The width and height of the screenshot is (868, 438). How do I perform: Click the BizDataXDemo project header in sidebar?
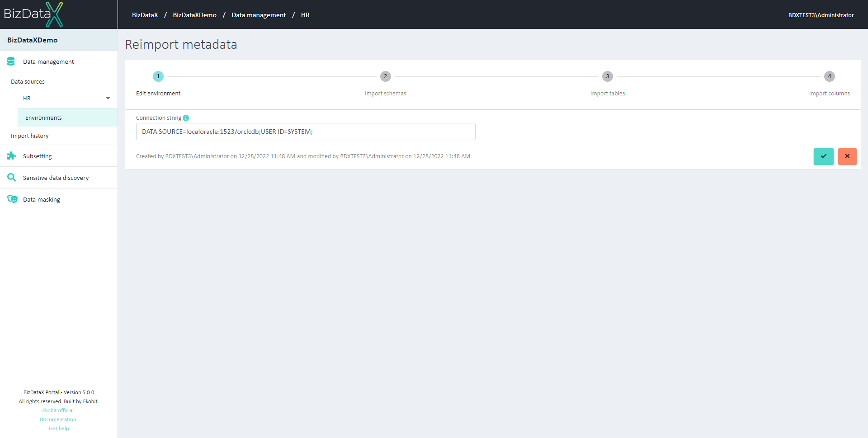(x=59, y=40)
